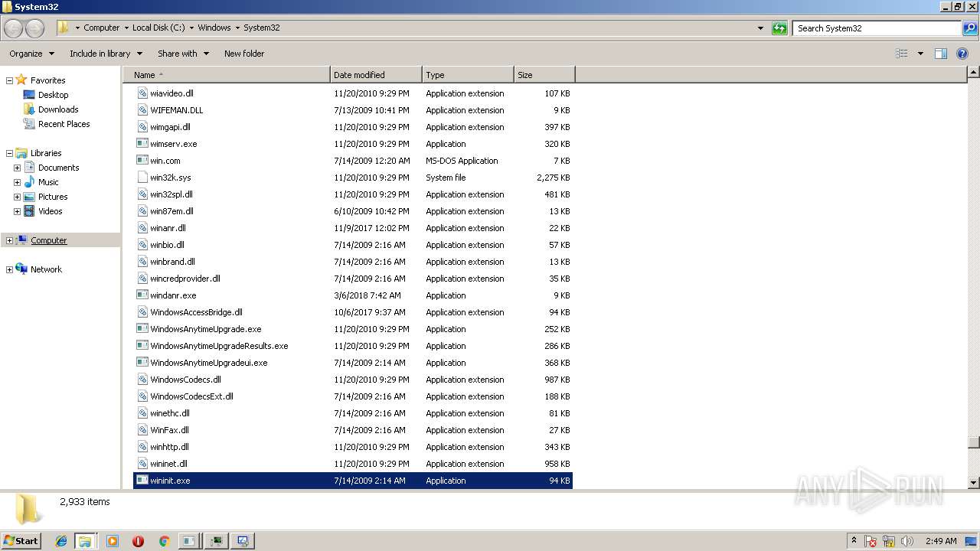The height and width of the screenshot is (551, 980).
Task: Expand the Music library node
Action: tap(17, 182)
